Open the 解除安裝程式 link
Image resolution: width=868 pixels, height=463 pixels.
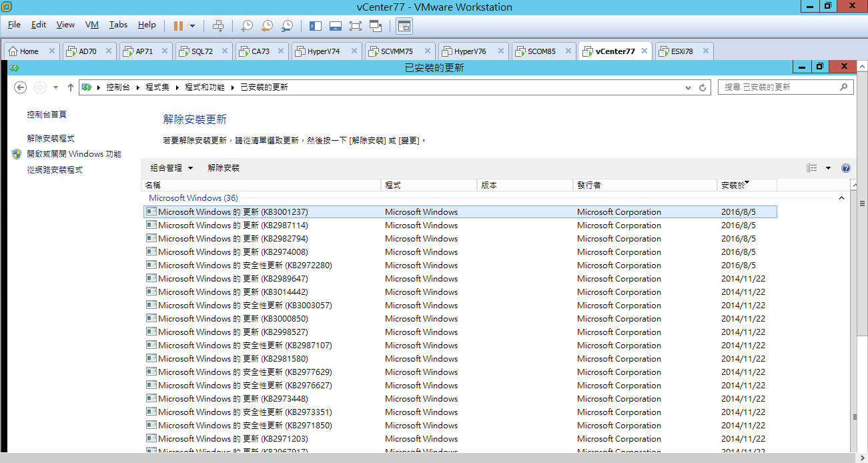point(51,139)
